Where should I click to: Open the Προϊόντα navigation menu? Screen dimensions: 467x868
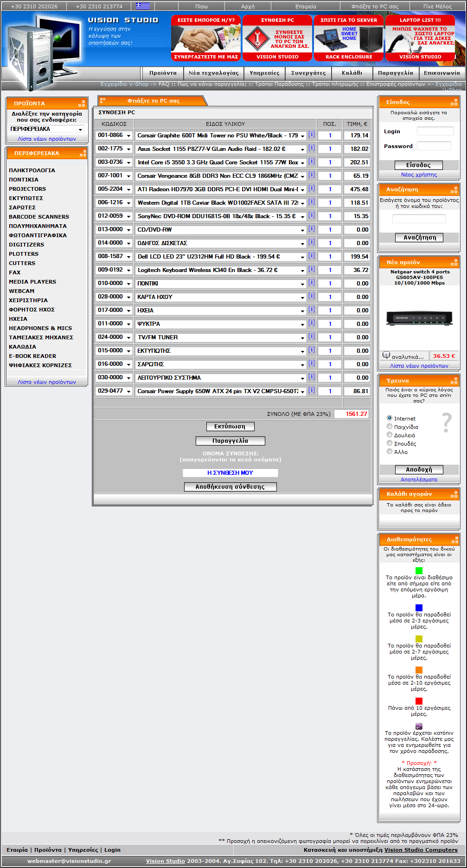163,73
